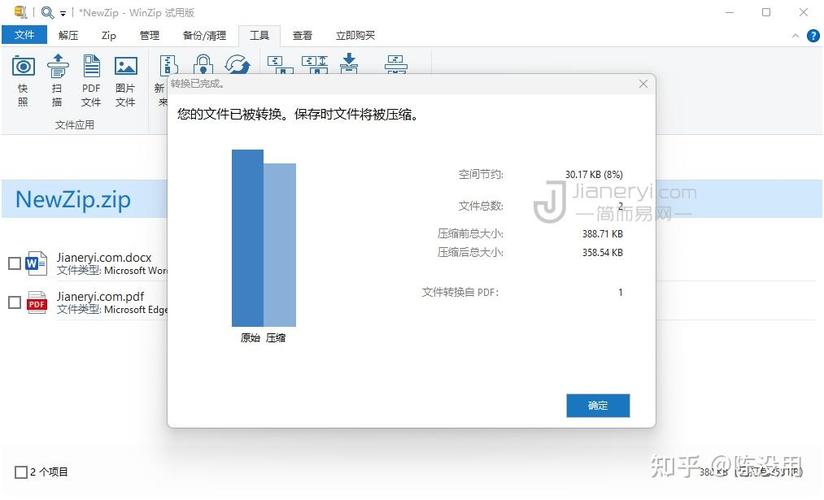Image resolution: width=824 pixels, height=500 pixels.
Task: Open the 文件 menu tab
Action: (x=24, y=35)
